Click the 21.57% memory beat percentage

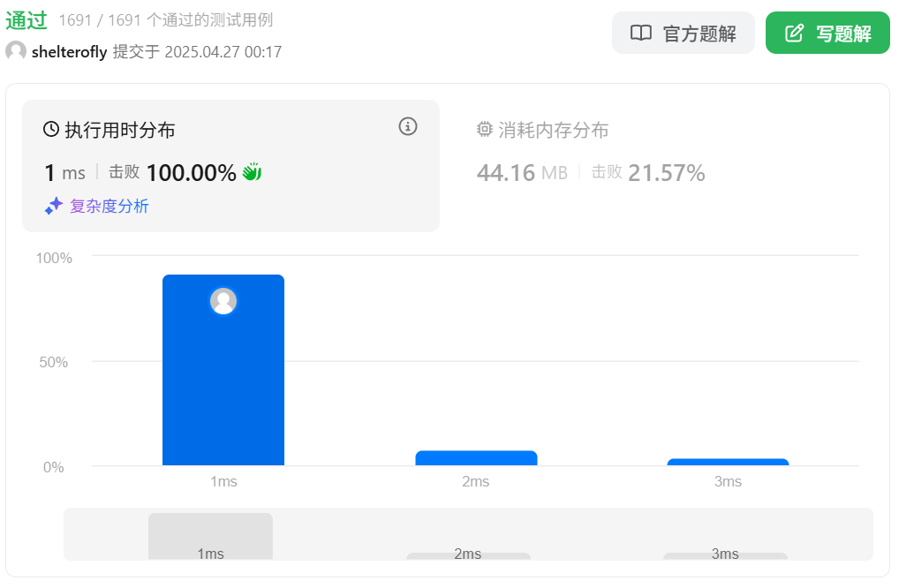(x=667, y=172)
